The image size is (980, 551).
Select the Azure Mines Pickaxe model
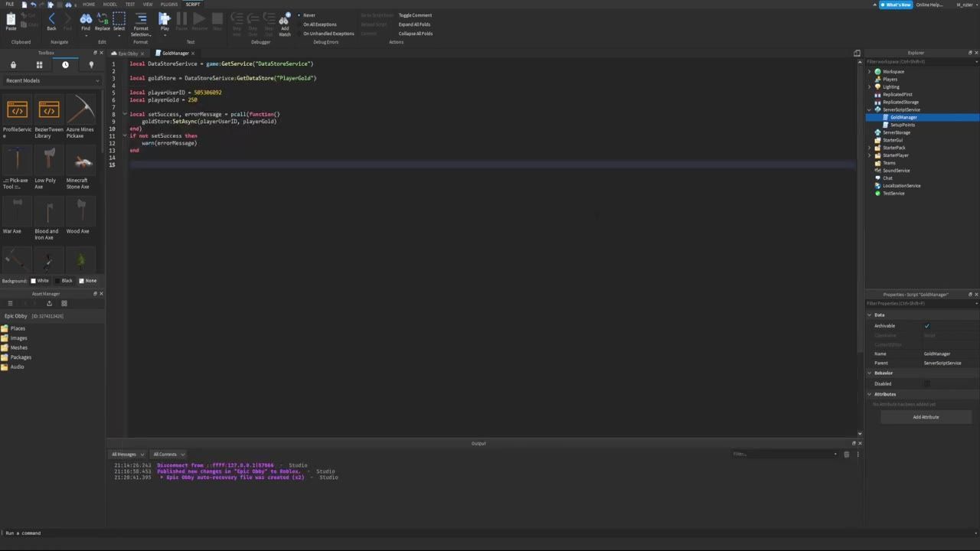[80, 117]
